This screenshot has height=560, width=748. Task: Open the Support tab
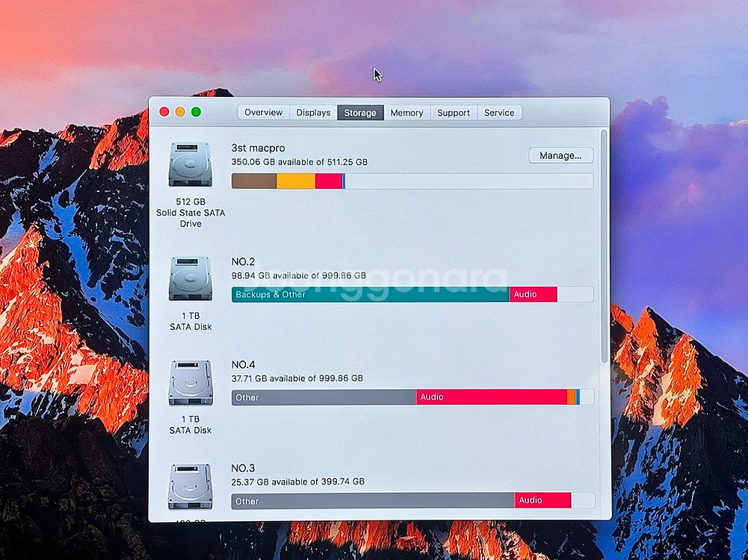point(454,113)
